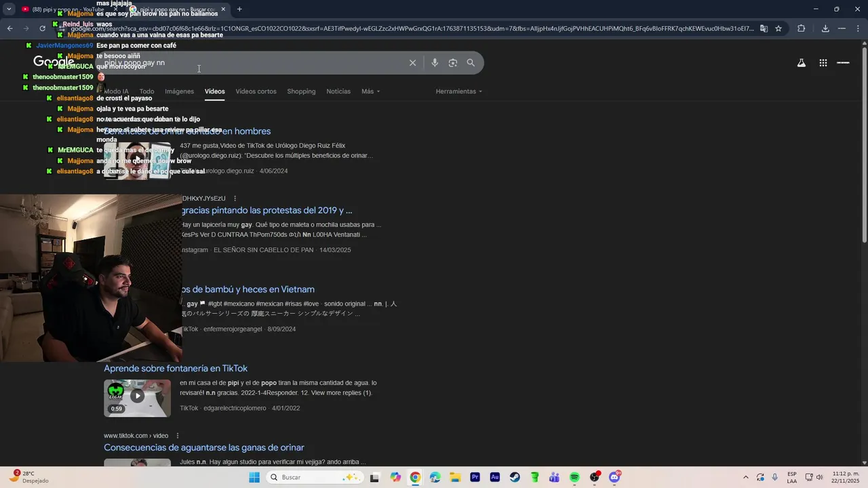
Task: Click the Google logo to go home
Action: [54, 62]
